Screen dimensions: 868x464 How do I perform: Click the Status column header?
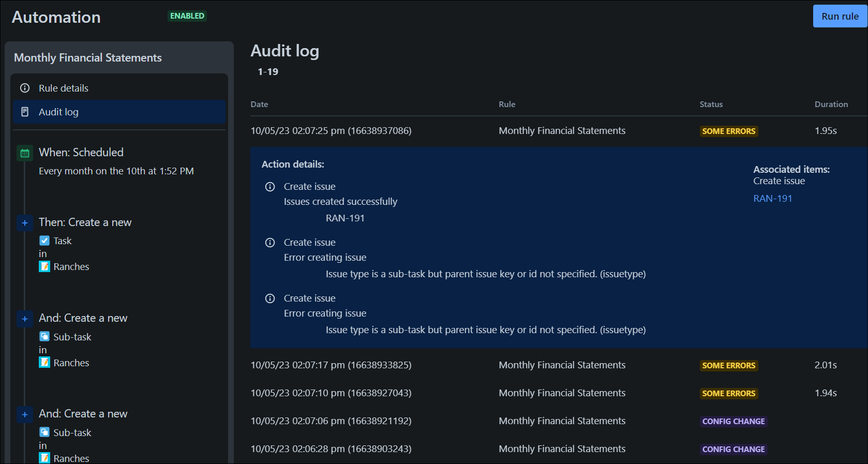pos(711,104)
